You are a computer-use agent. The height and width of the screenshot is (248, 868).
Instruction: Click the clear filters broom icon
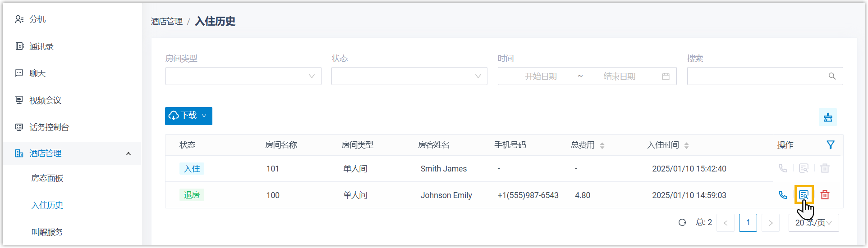(x=828, y=117)
